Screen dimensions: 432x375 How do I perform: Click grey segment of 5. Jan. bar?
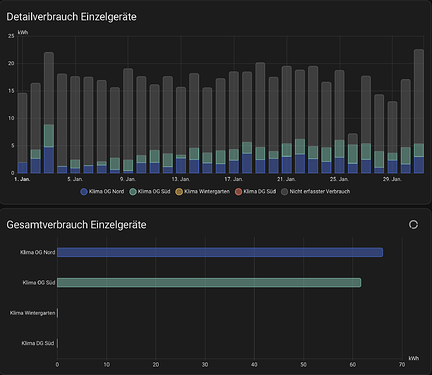(x=75, y=118)
